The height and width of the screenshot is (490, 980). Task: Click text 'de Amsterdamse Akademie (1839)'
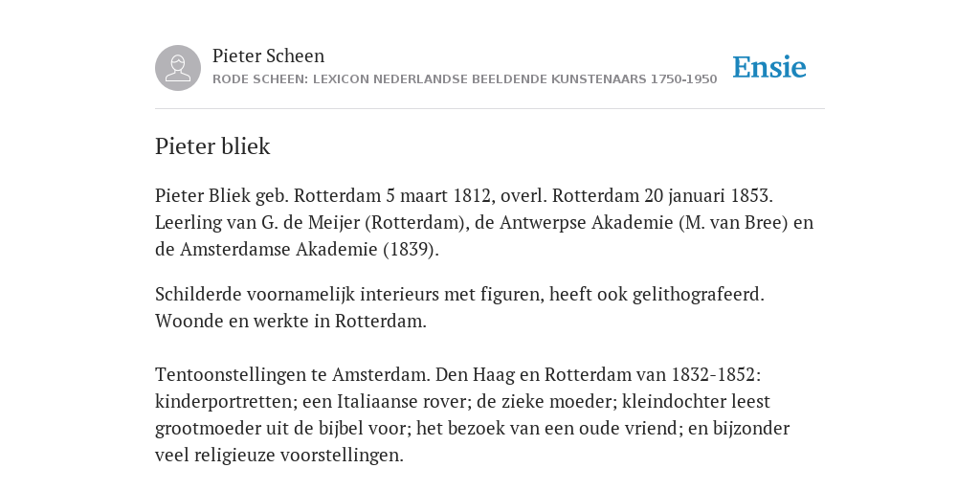click(x=295, y=250)
